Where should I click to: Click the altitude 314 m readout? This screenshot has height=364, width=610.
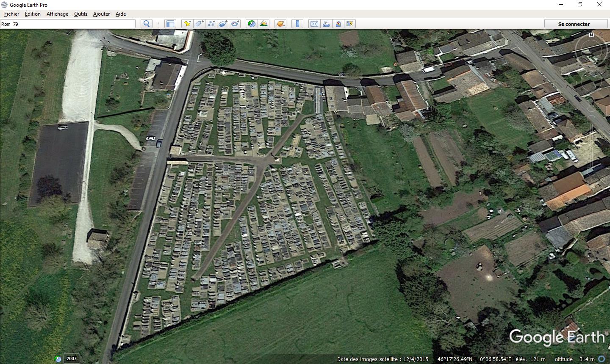coord(575,359)
